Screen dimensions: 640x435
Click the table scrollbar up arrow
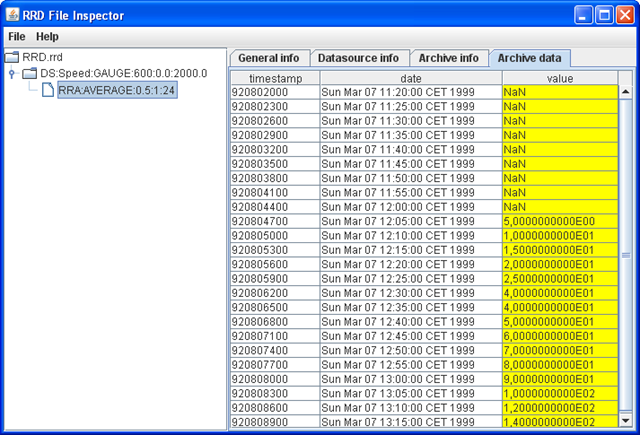point(625,92)
